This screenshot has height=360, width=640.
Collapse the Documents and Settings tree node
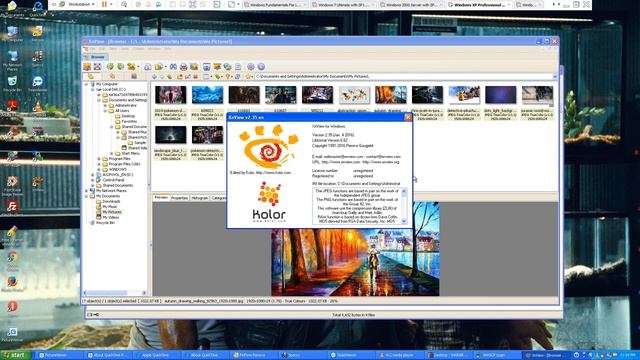click(99, 100)
